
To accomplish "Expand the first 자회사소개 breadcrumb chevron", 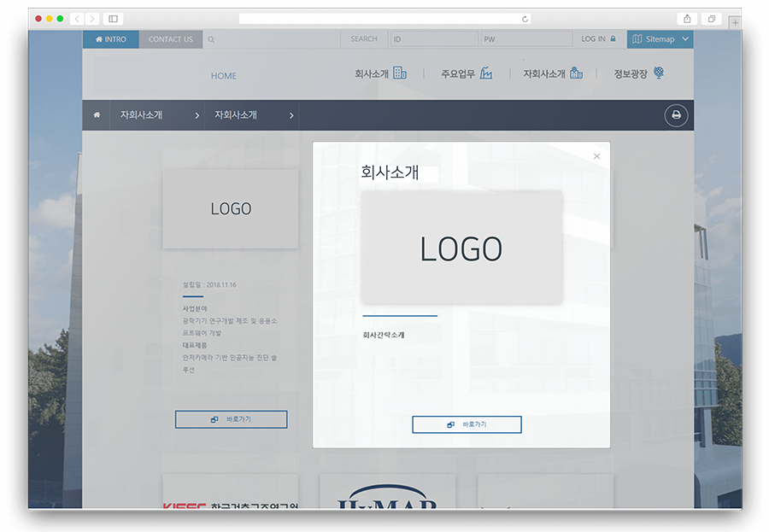I will pos(197,116).
